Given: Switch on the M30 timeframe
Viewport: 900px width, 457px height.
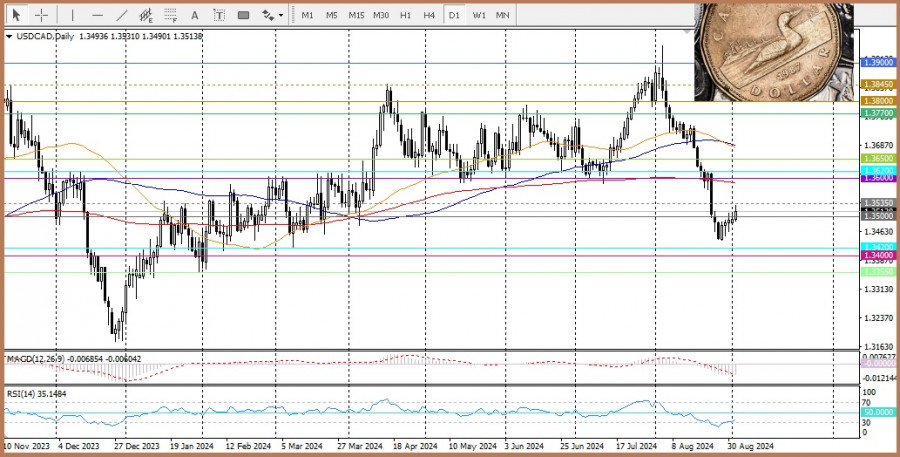Looking at the screenshot, I should tap(381, 15).
